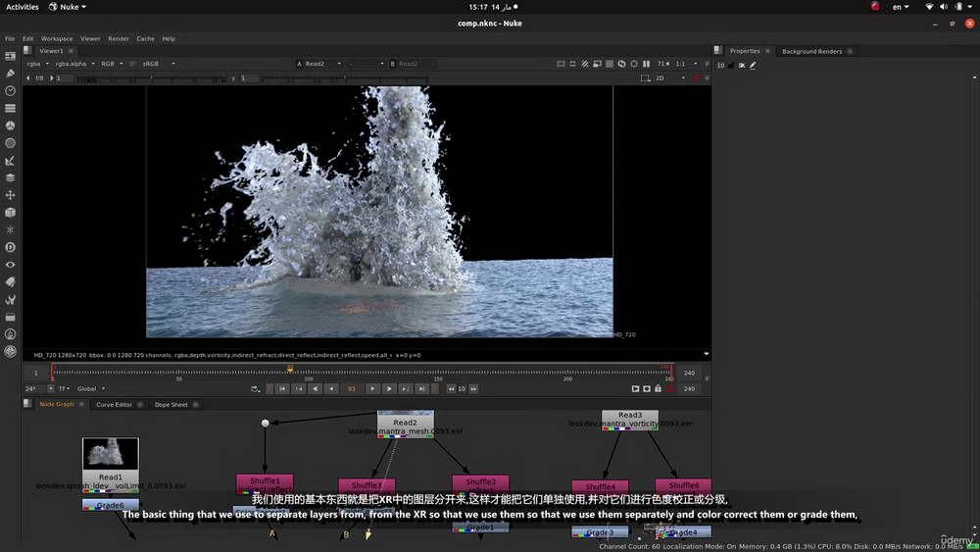Open the Deep nodes icon
Screen dimensions: 980x552
pyautogui.click(x=10, y=247)
